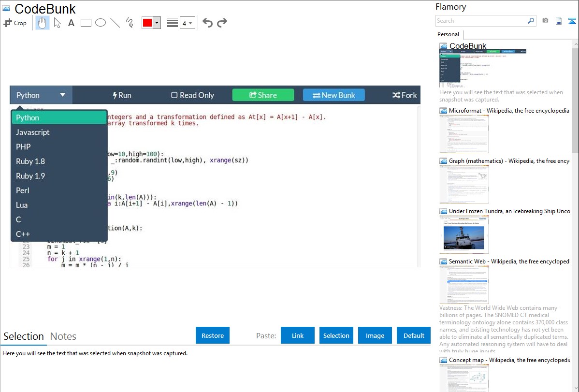Screen dimensions: 579x392
Task: Open the Under Frozen Tundra snapshot thumbnail
Action: [464, 234]
